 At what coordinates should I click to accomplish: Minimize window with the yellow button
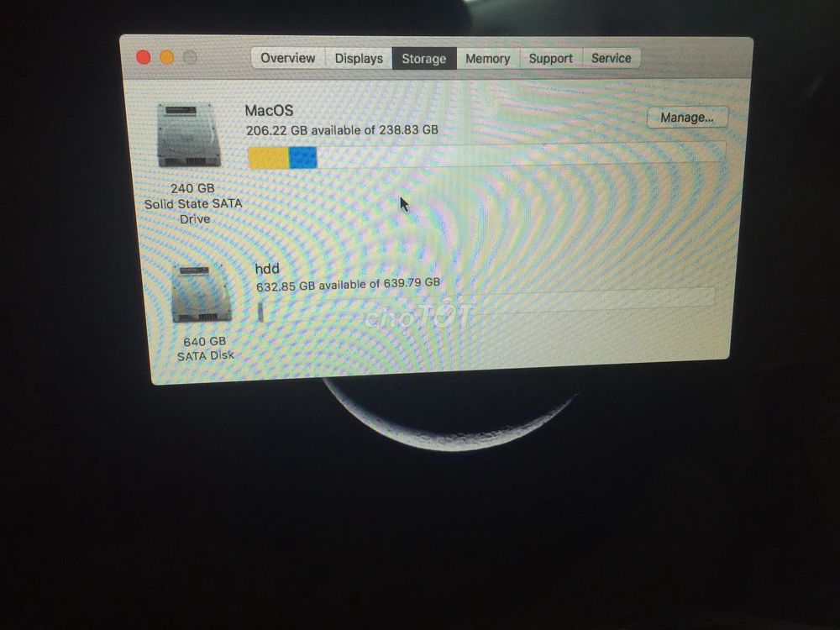tap(167, 57)
